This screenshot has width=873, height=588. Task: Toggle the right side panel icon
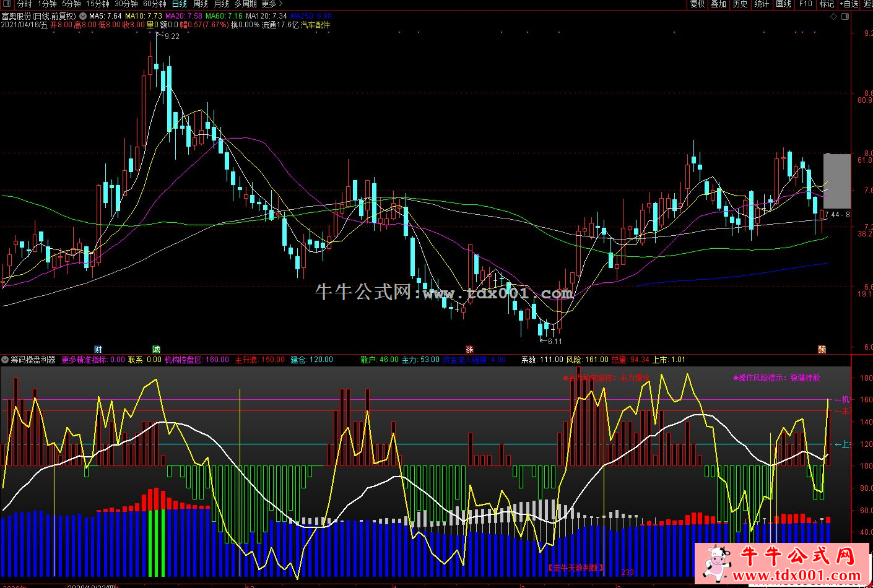coord(846,16)
